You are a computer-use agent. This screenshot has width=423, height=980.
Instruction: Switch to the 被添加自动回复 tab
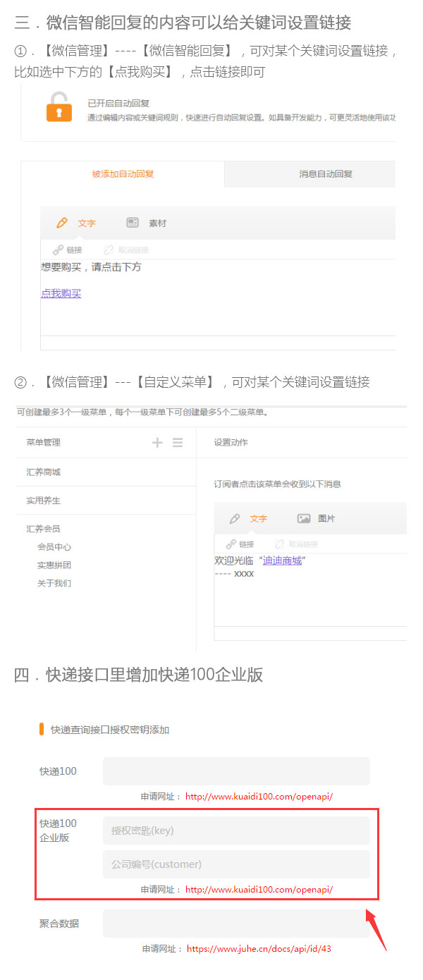coord(123,174)
